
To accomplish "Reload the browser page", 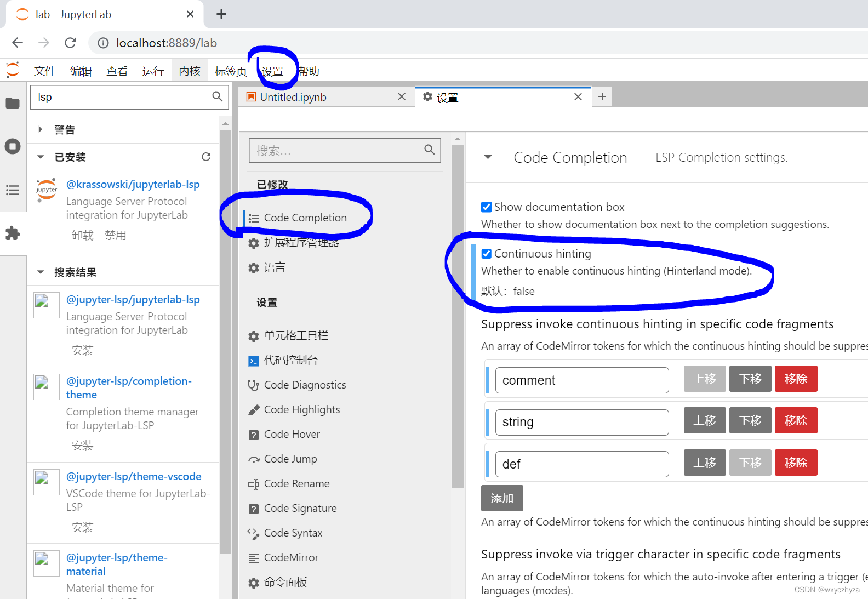I will (x=70, y=43).
